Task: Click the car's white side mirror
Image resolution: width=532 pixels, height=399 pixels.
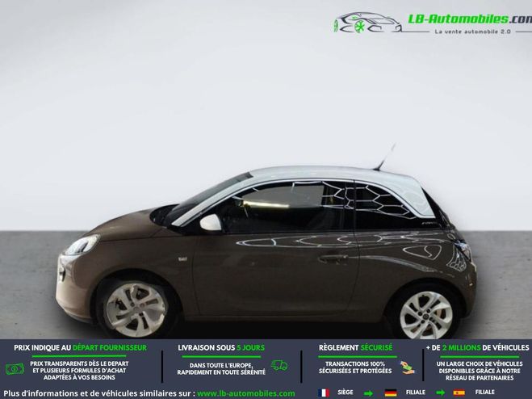Action: 211,223
